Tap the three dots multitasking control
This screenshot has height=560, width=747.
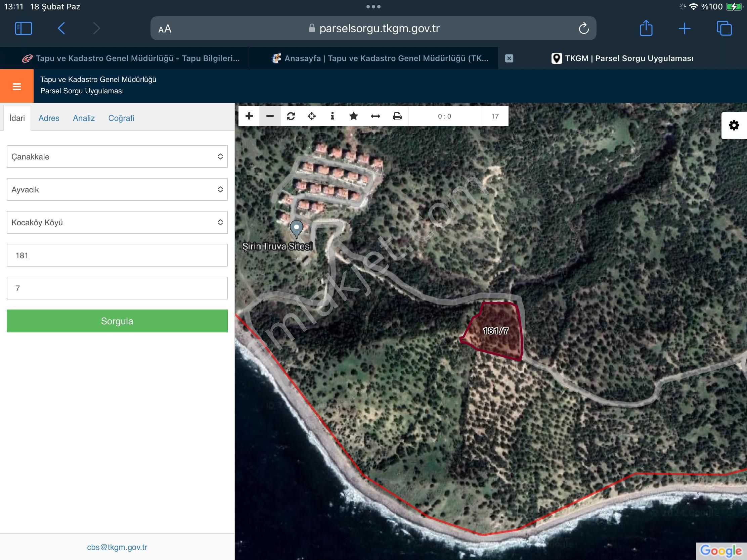(373, 7)
